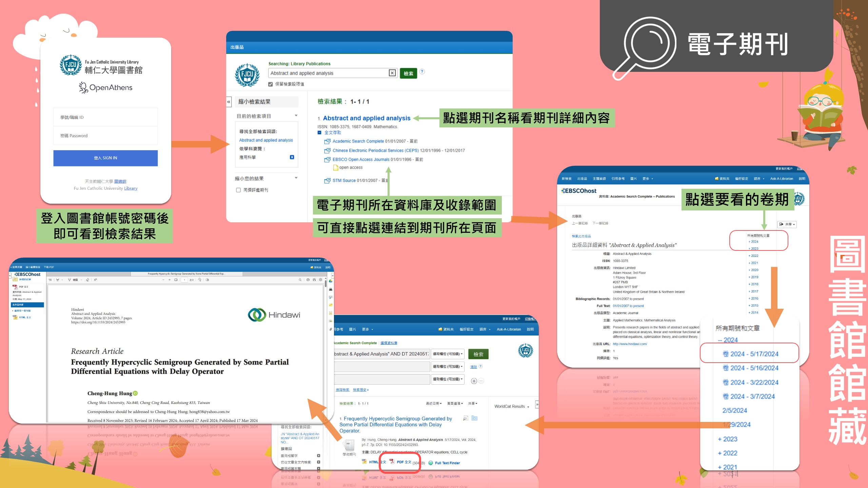This screenshot has width=868, height=488.
Task: Click the 進階檢索 link
Action: pyautogui.click(x=342, y=390)
